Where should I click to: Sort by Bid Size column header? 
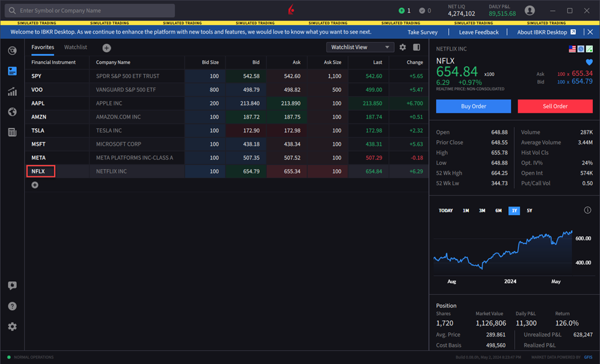click(x=210, y=62)
